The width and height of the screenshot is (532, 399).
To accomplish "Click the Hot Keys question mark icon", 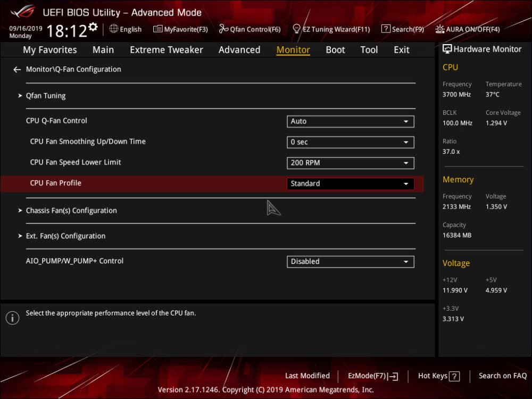I will tap(454, 376).
